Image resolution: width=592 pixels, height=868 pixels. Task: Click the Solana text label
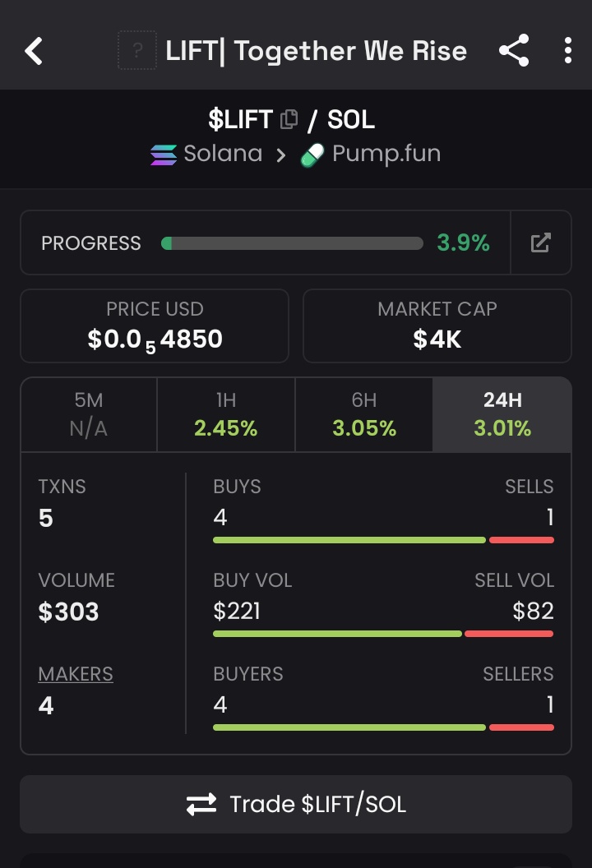223,154
